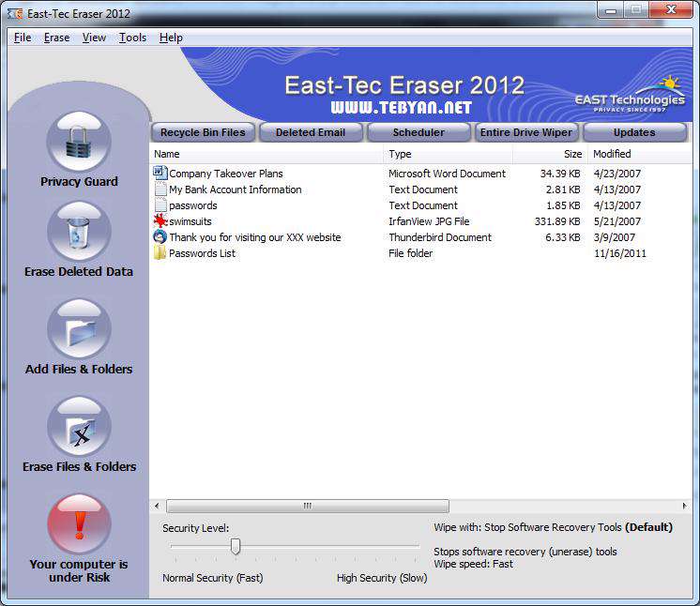Click the Erase Deleted Data label
The width and height of the screenshot is (700, 606).
79,272
